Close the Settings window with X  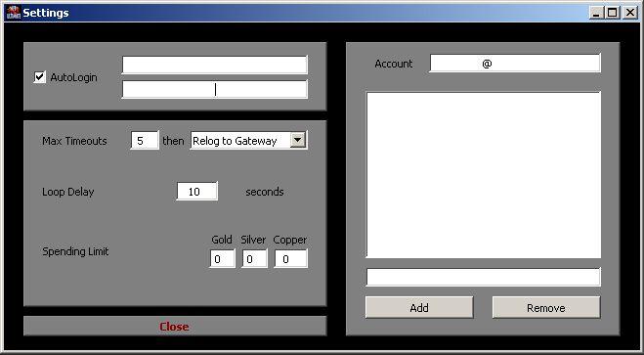630,13
